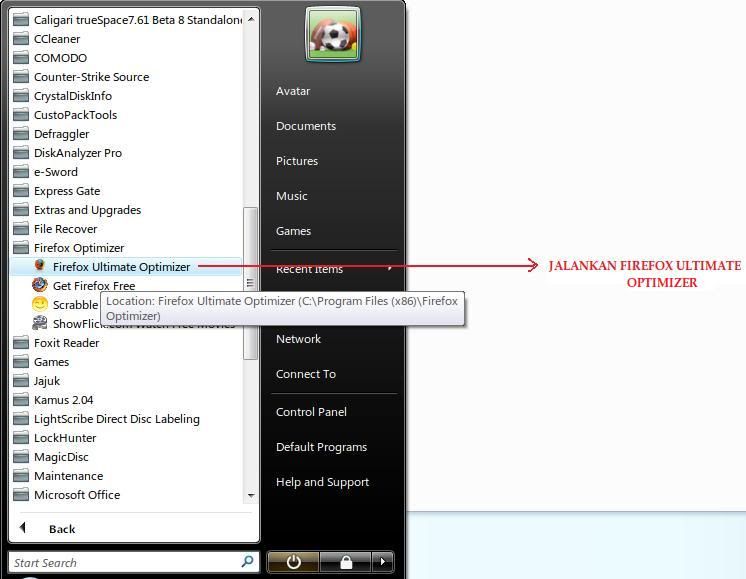Viewport: 746px width, 579px height.
Task: Click the Express Gate label
Action: 67,191
